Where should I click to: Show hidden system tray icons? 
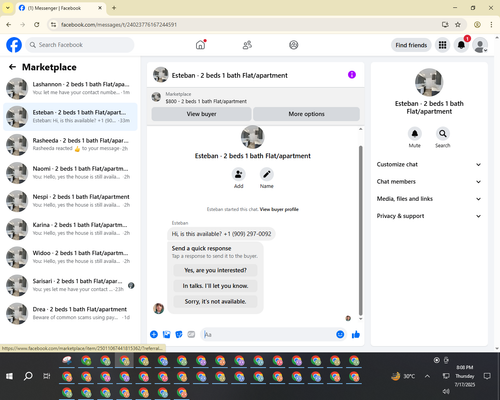click(x=427, y=376)
